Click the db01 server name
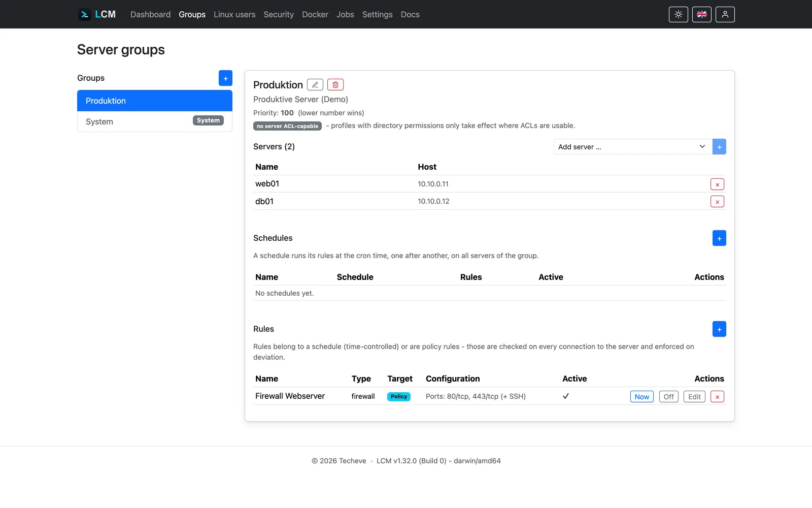Screen dimensions: 812x508 tap(264, 201)
